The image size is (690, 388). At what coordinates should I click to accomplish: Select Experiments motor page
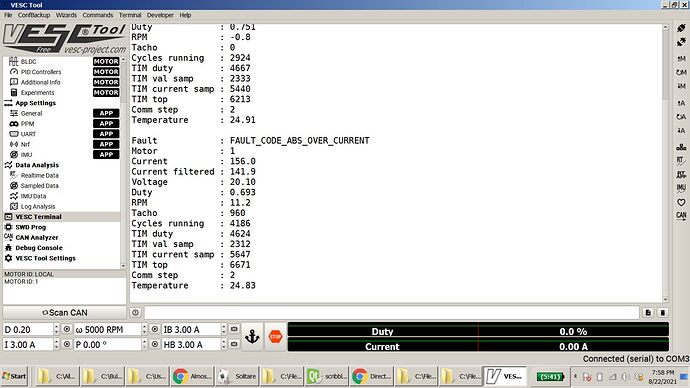pos(62,92)
